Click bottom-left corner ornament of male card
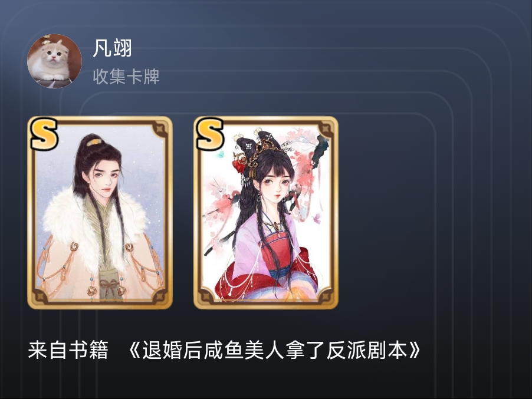 (41, 295)
